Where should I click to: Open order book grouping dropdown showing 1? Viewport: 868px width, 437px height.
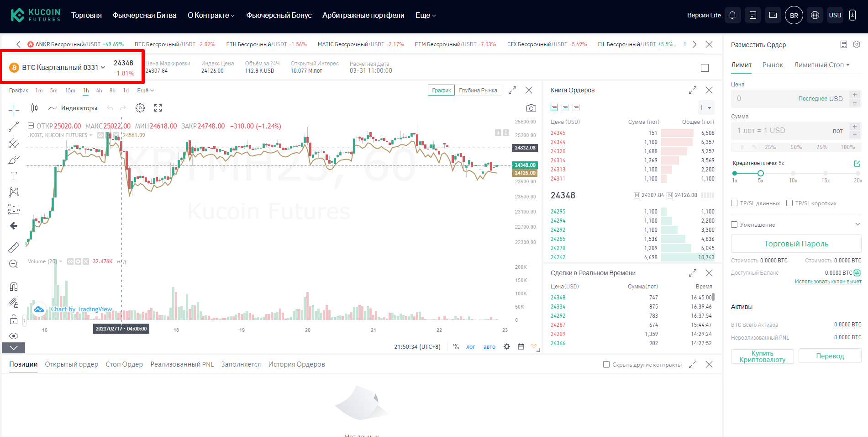coord(705,108)
